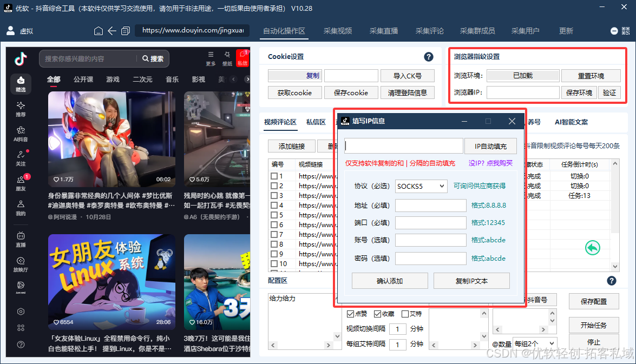Open AI抖音 in Douyin sidebar
636x364 pixels.
click(x=21, y=134)
